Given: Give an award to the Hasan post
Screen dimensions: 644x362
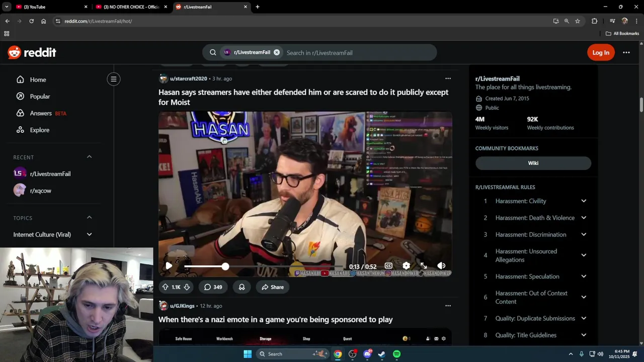Looking at the screenshot, I should pos(242,287).
